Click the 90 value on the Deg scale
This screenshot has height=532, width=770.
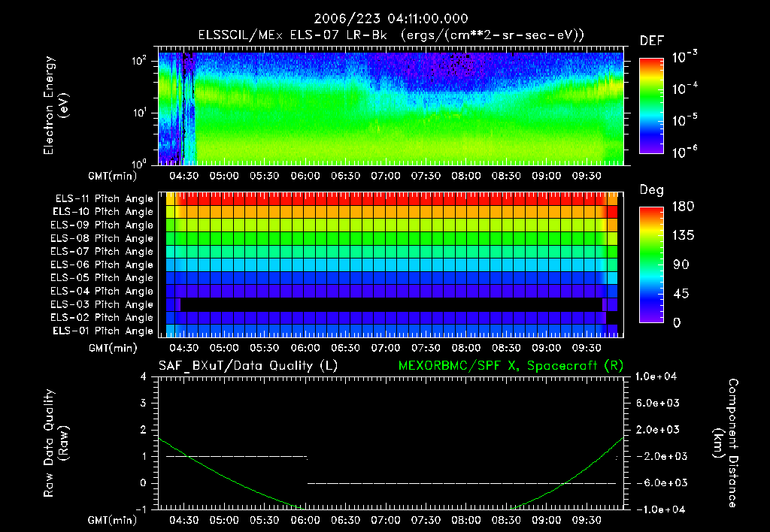681,264
